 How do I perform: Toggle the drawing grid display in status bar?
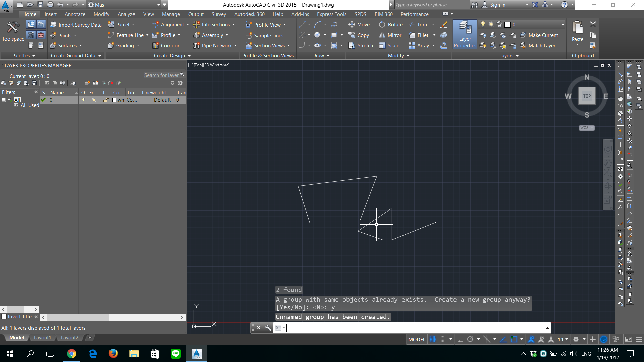point(433,339)
